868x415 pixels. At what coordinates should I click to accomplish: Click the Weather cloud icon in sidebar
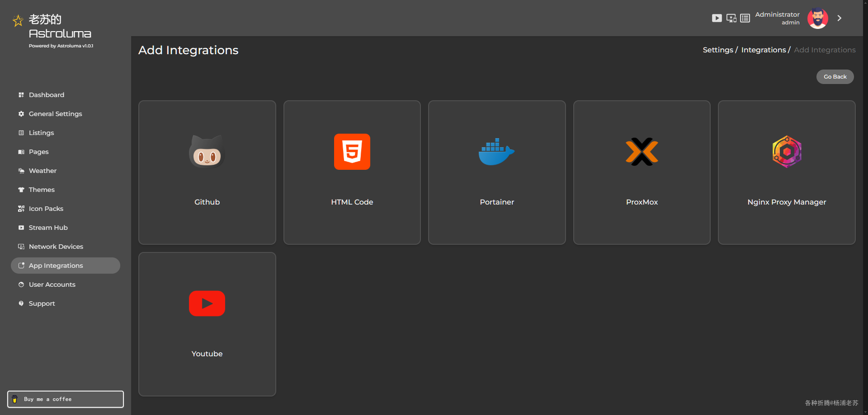(21, 171)
